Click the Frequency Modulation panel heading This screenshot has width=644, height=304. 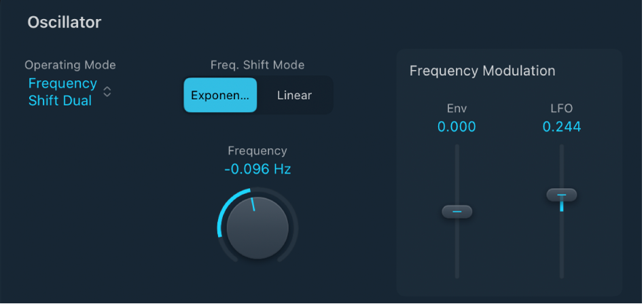(482, 71)
